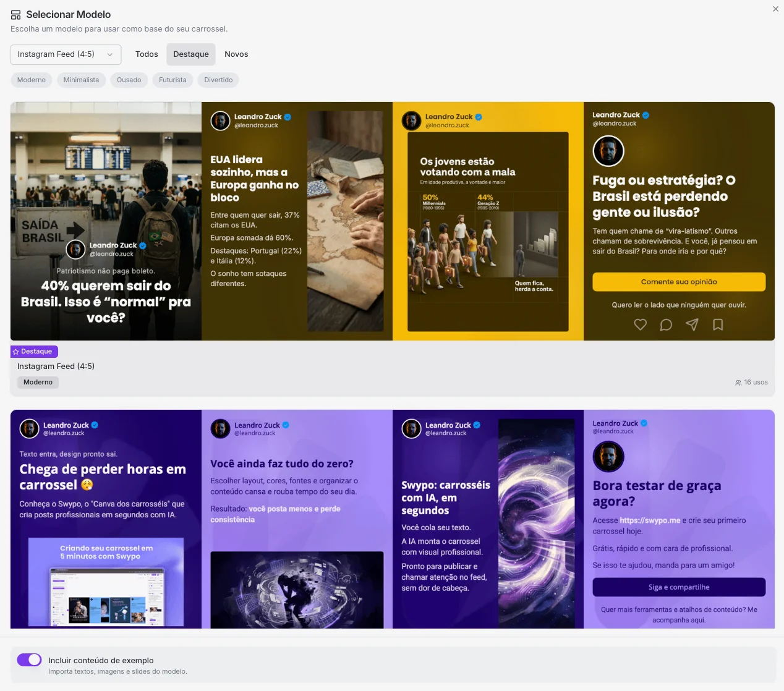Viewport: 784px width, 691px height.
Task: Click the layout icon beside "Selecionar Modelo"
Action: pos(15,14)
